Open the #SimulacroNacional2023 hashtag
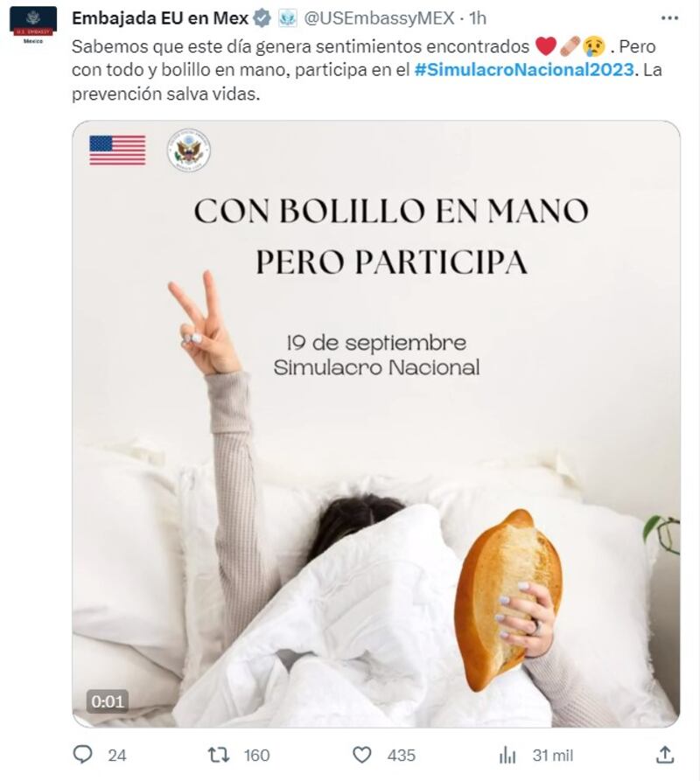700x781 pixels. click(x=523, y=69)
